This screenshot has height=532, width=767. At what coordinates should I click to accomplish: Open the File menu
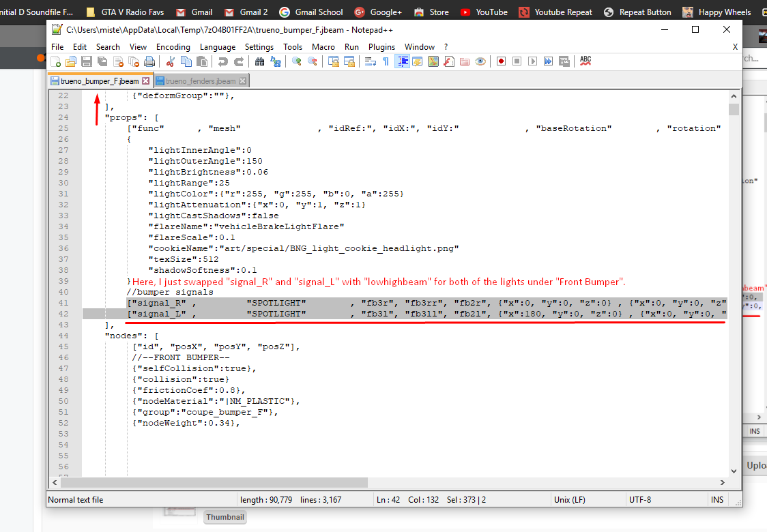click(57, 47)
